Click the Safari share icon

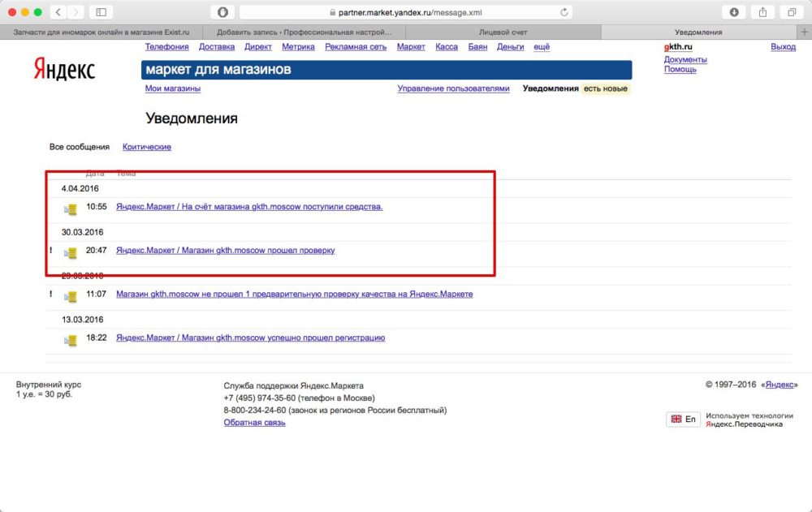click(x=762, y=12)
